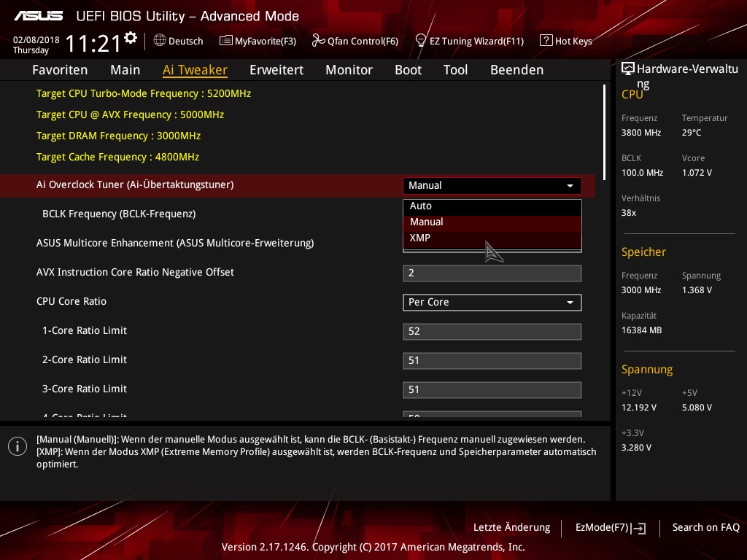Click the info icon in help panel
The width and height of the screenshot is (747, 560).
pos(18,446)
